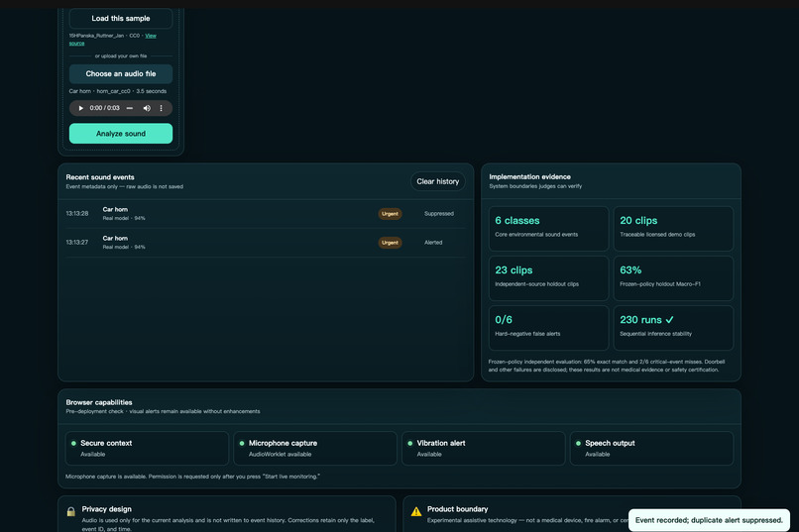Click the Microphone capture capability card
This screenshot has height=532, width=799.
click(x=315, y=449)
